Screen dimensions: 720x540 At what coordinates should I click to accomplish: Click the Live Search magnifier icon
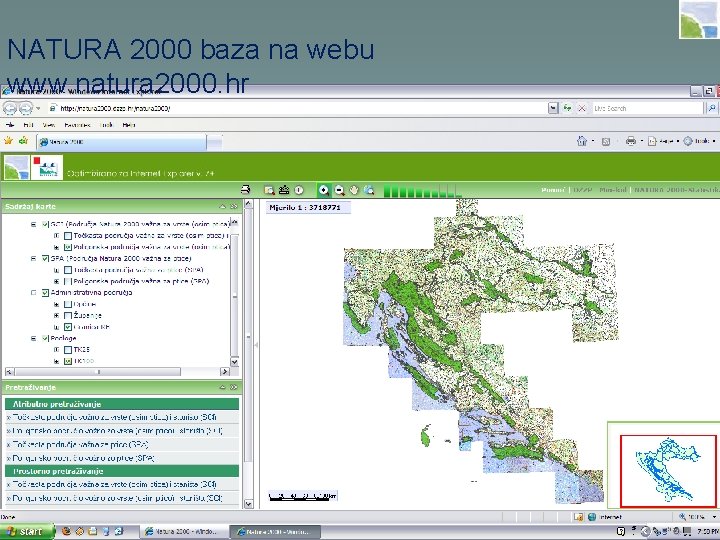tap(711, 108)
